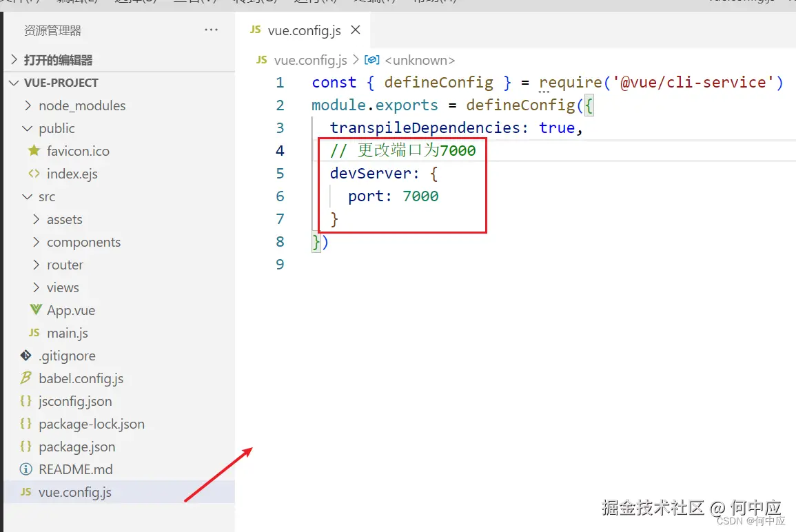
Task: Click the comment 更改端口为7000 on line 4
Action: click(x=416, y=150)
